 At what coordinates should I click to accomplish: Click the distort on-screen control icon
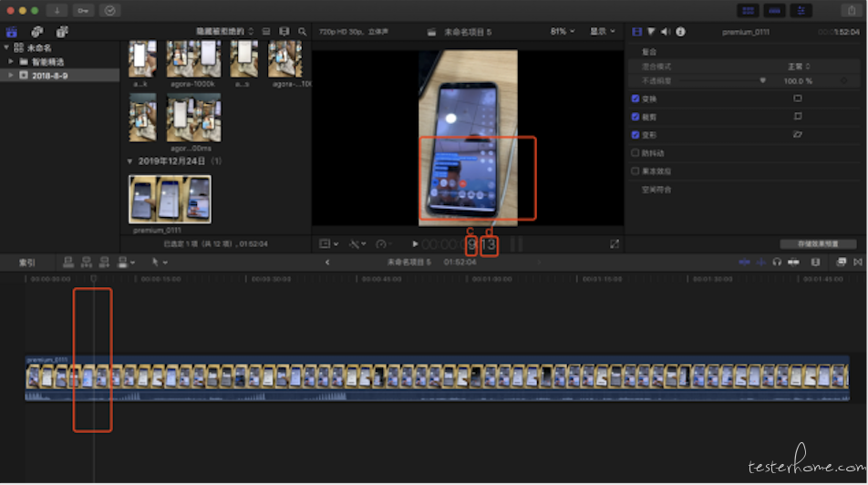[x=798, y=135]
